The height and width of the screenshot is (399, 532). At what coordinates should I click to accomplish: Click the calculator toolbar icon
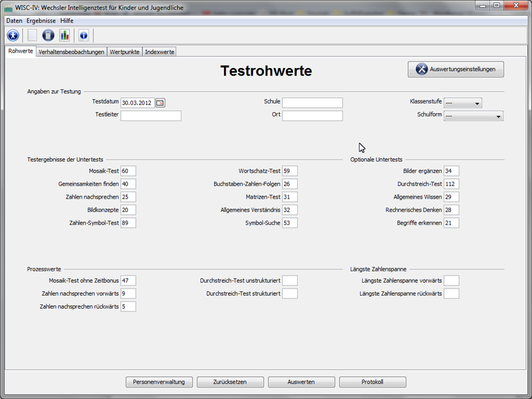(x=48, y=35)
